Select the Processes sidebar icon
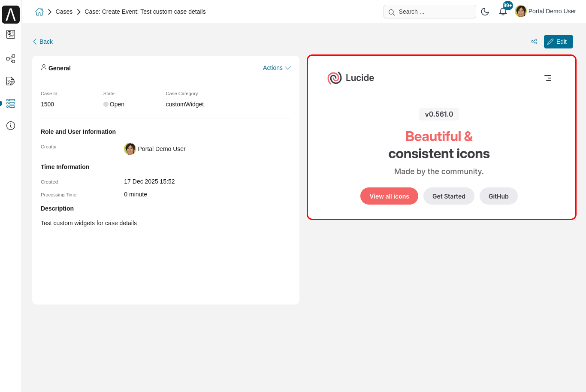Viewport: 586px width, 392px height. (11, 59)
